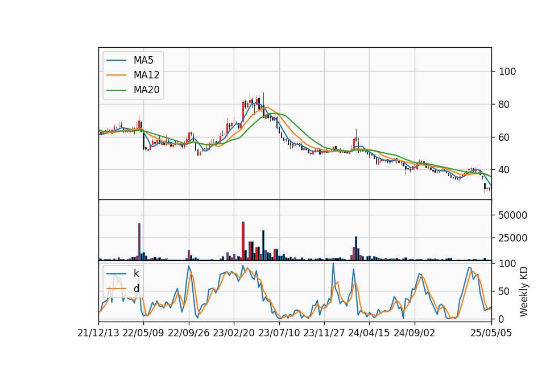Click the 22/05/09 date label
Image resolution: width=546 pixels, height=392 pixels.
pos(143,333)
